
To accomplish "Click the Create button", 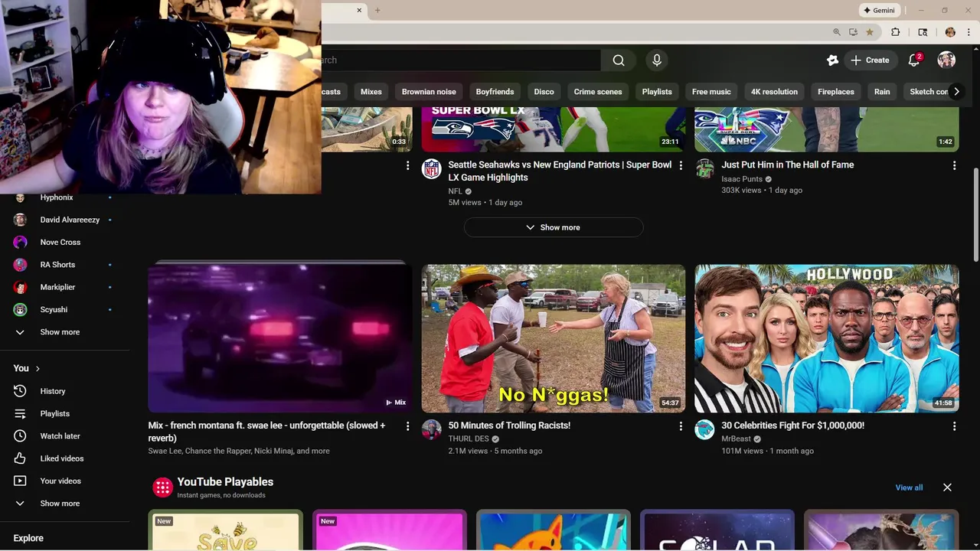I will pos(870,60).
